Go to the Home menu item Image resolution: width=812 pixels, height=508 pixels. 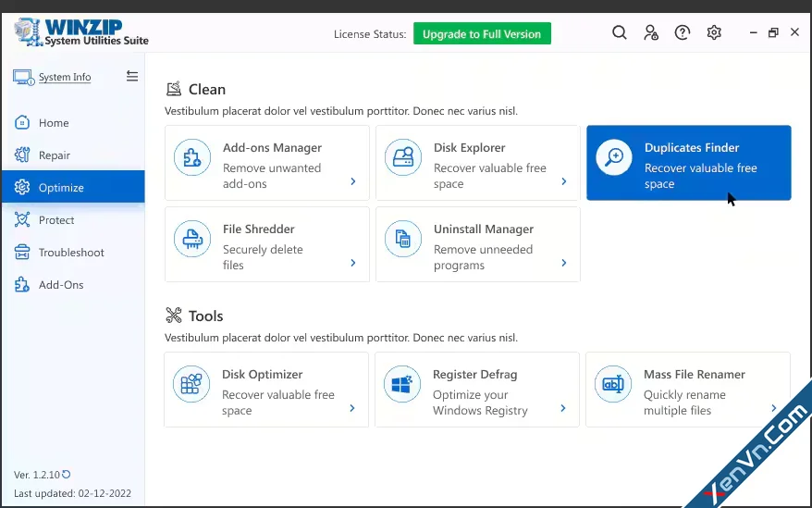click(x=73, y=122)
